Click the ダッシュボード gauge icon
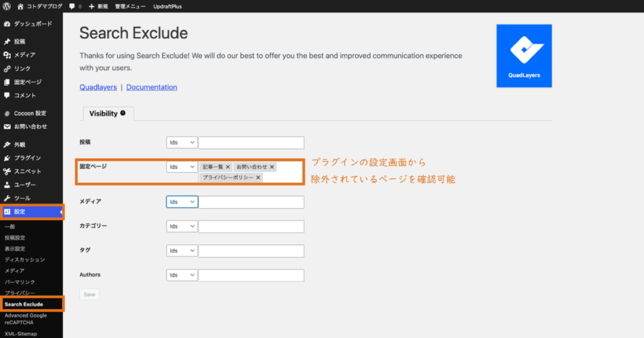The height and width of the screenshot is (338, 644). pyautogui.click(x=7, y=24)
